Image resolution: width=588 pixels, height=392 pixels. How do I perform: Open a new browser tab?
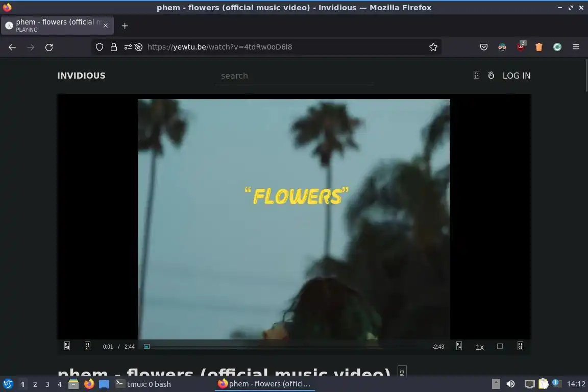[x=125, y=26]
